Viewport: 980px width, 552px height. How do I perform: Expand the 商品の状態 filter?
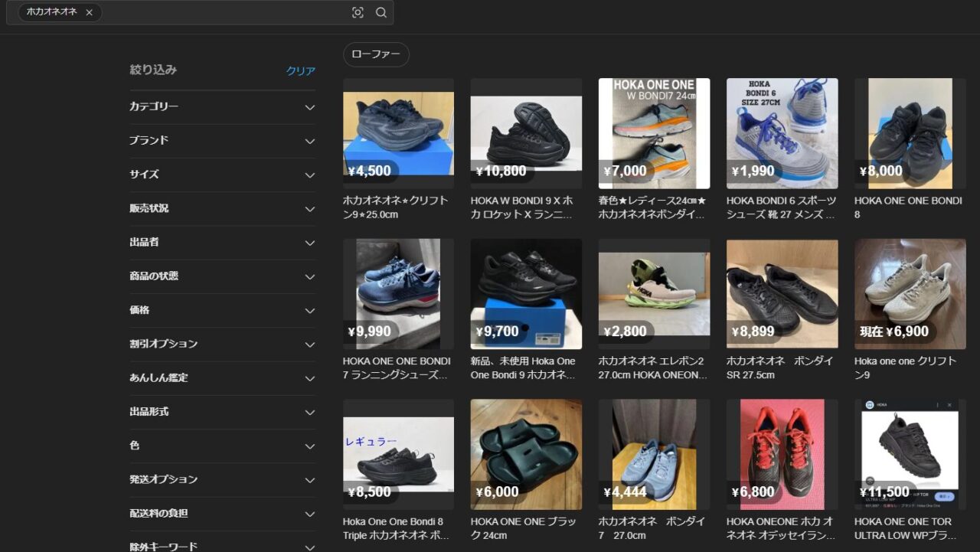(222, 276)
